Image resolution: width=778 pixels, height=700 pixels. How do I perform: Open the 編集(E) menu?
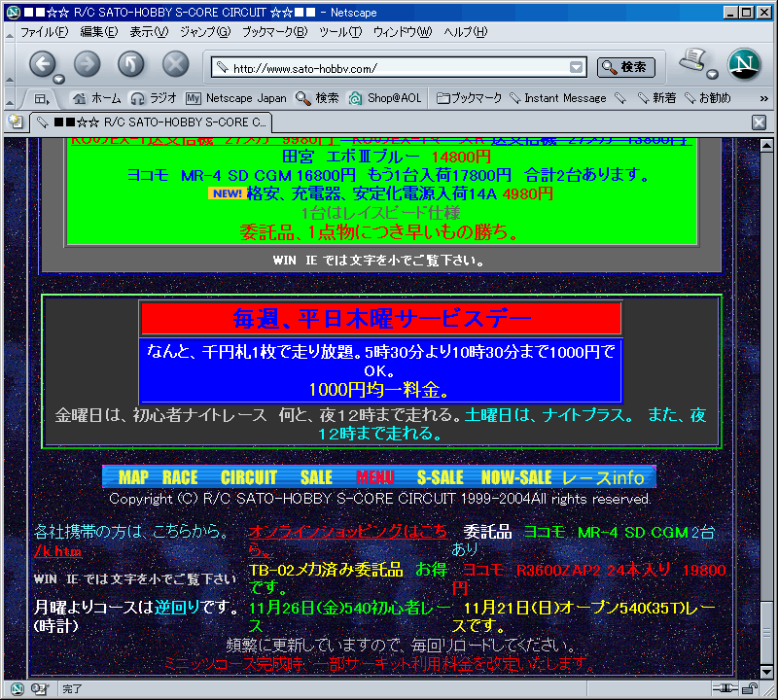[x=99, y=32]
